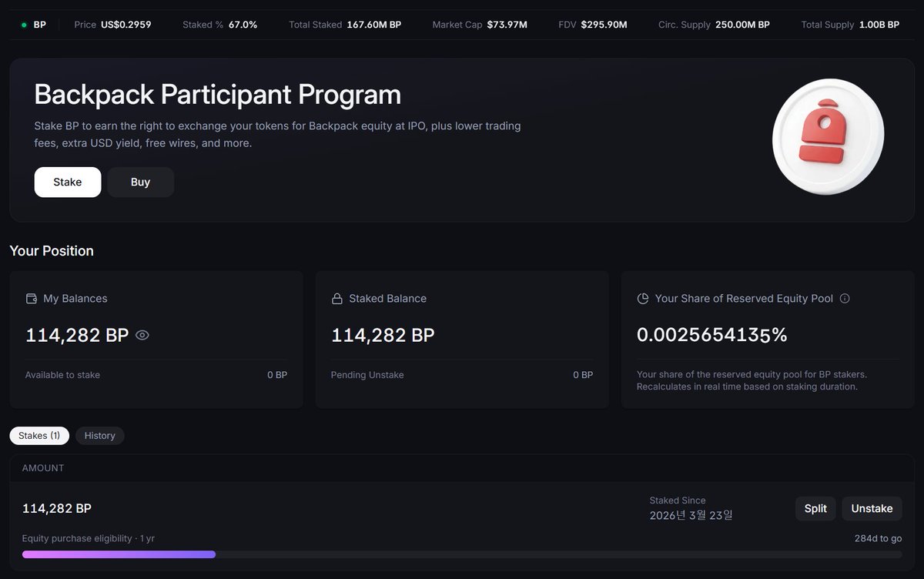Viewport: 924px width, 579px height.
Task: Click the Staked Since date 2026년 3월 23일
Action: [691, 515]
